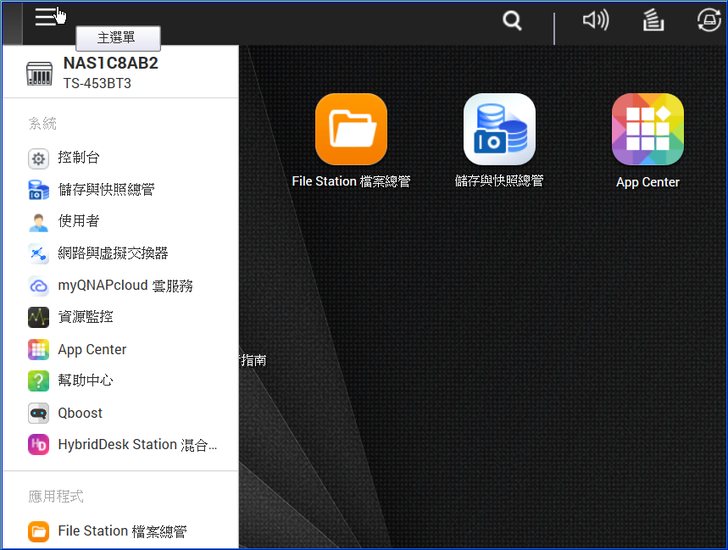Click the 控制台 gear icon in menu
The height and width of the screenshot is (550, 728).
click(39, 159)
